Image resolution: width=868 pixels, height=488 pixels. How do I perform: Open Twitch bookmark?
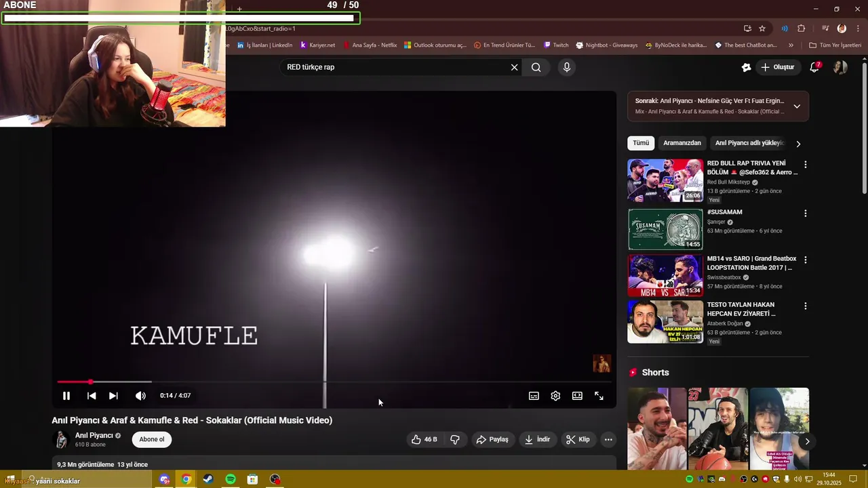(556, 45)
